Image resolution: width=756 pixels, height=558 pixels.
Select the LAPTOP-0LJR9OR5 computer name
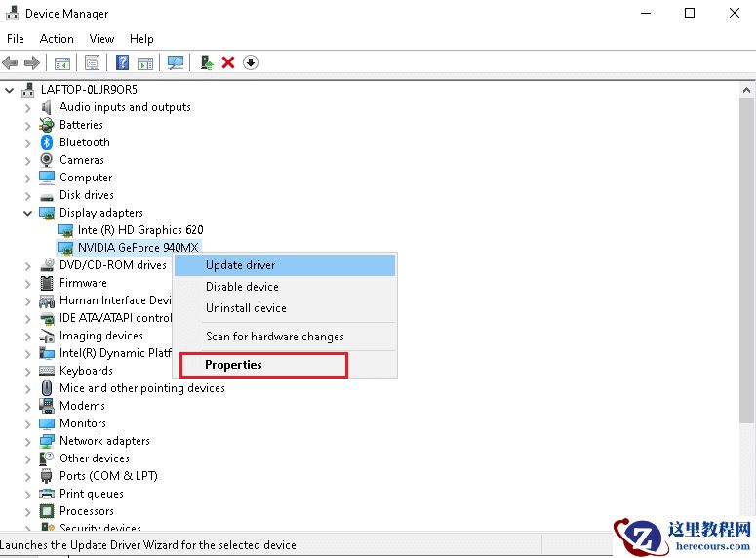pos(89,90)
